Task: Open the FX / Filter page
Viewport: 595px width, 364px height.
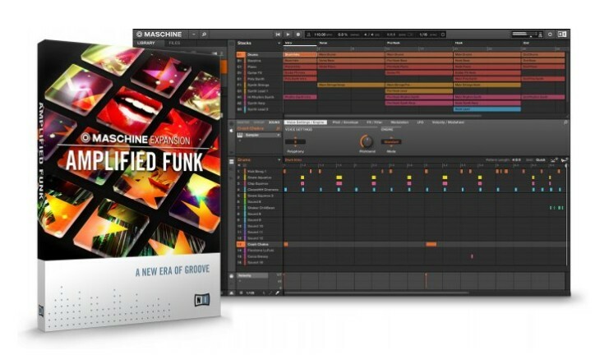Action: coord(375,122)
